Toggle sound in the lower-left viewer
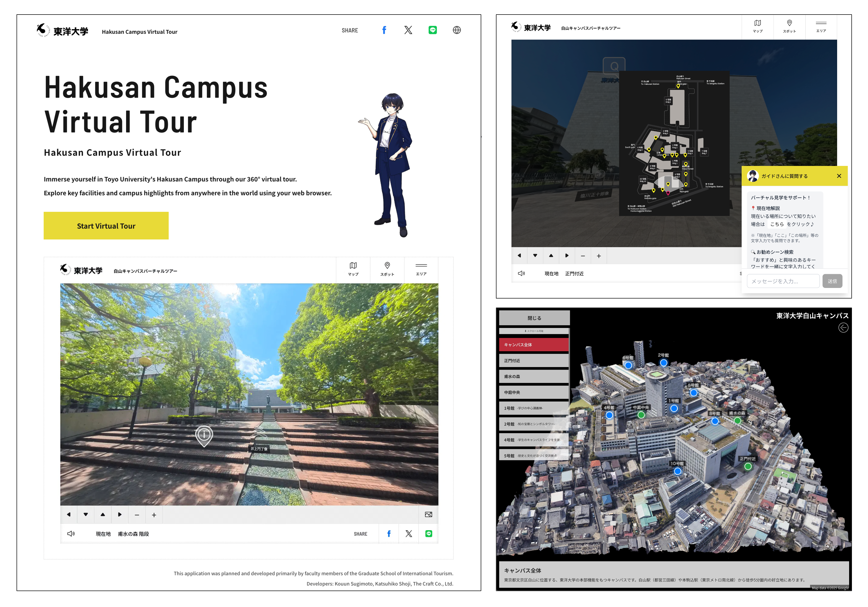This screenshot has height=607, width=868. point(71,534)
